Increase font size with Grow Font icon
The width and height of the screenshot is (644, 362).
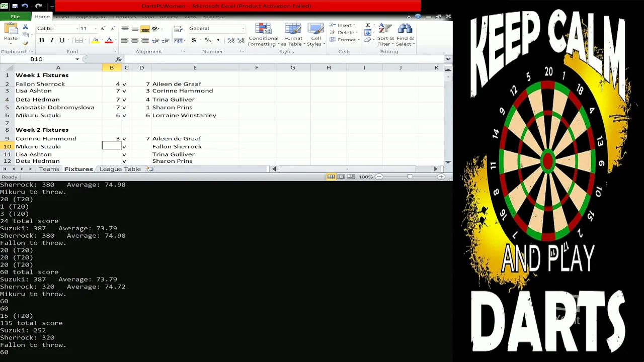(103, 28)
